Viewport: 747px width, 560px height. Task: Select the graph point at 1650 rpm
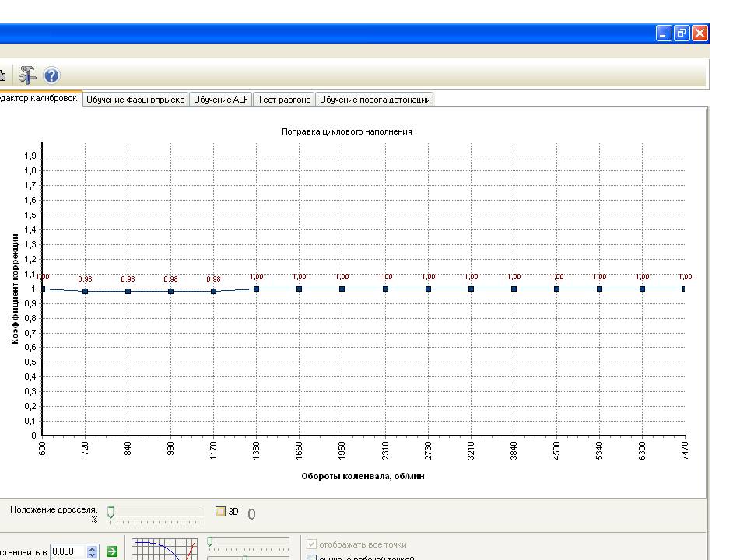[299, 289]
